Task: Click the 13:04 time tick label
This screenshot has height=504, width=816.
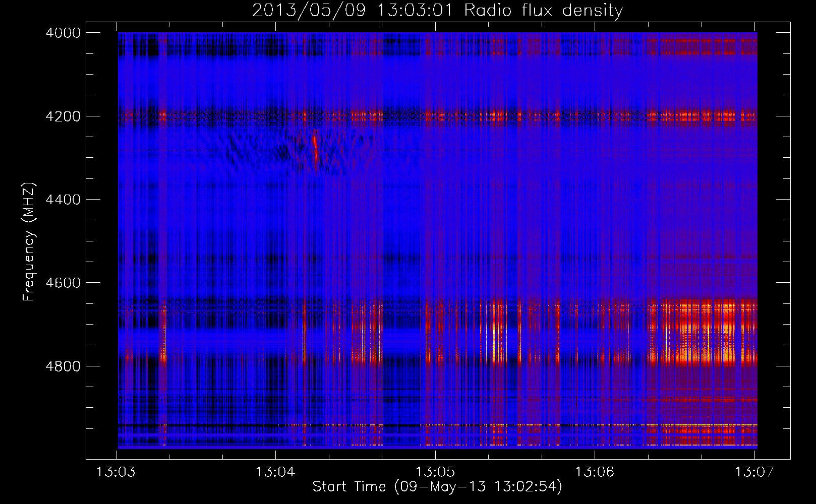Action: point(276,472)
